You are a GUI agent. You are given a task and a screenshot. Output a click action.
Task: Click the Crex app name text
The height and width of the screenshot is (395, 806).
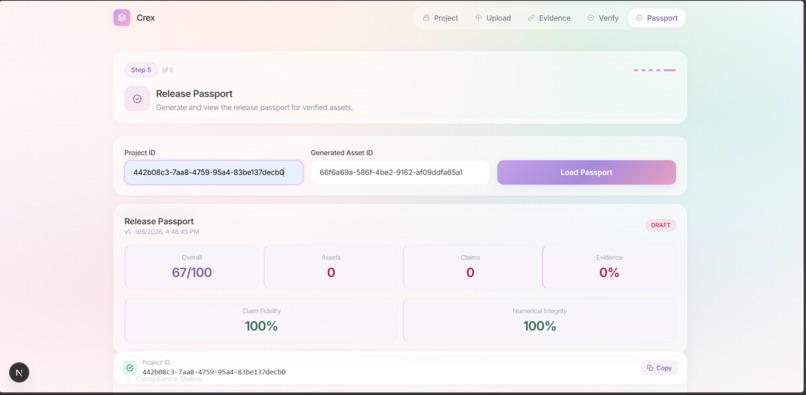[x=145, y=18]
